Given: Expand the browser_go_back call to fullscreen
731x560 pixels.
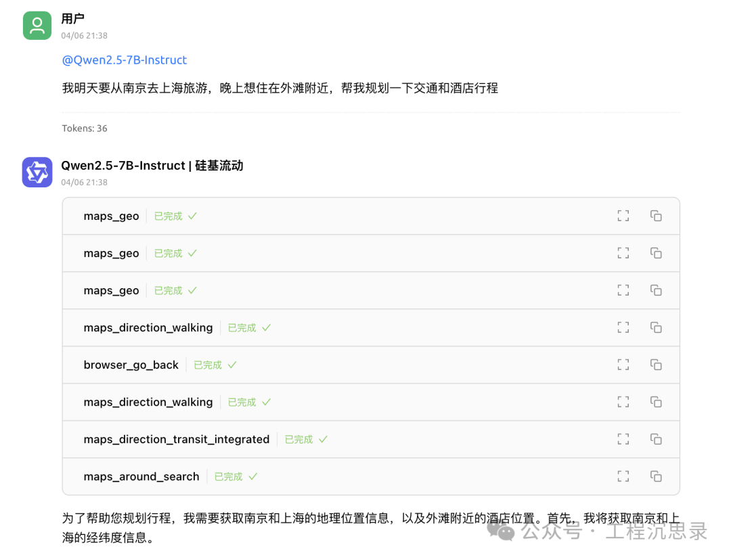Looking at the screenshot, I should (623, 364).
